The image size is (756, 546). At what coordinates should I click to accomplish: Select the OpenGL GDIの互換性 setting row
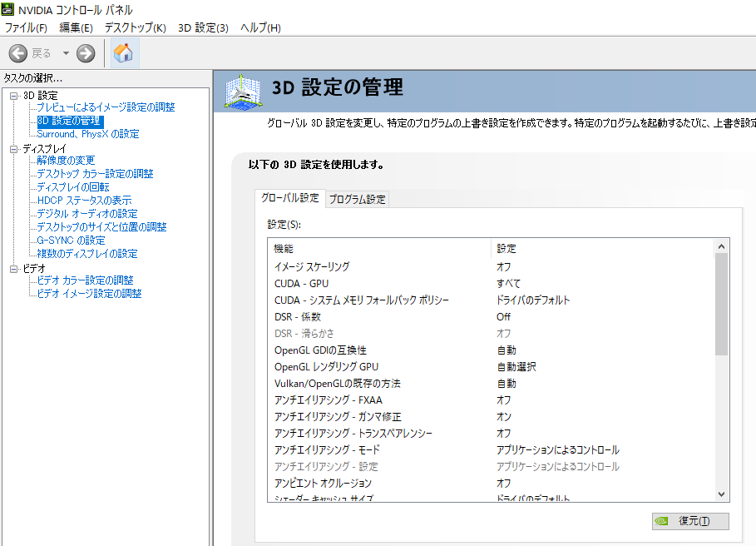click(491, 350)
